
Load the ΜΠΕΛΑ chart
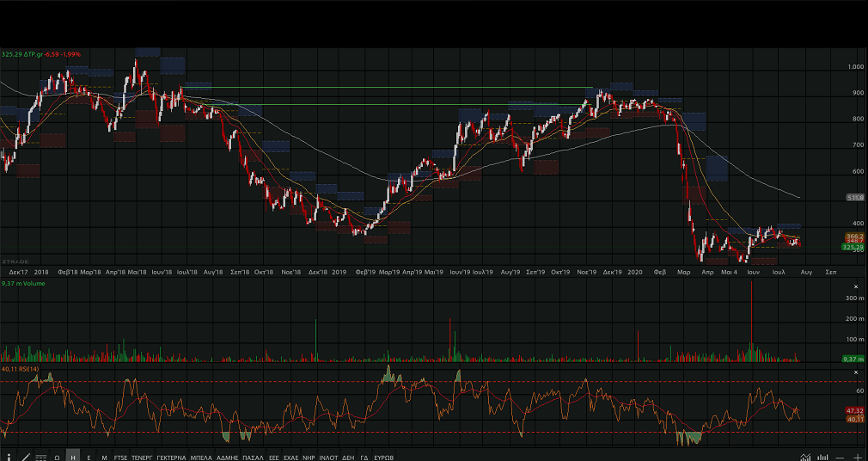(x=201, y=458)
